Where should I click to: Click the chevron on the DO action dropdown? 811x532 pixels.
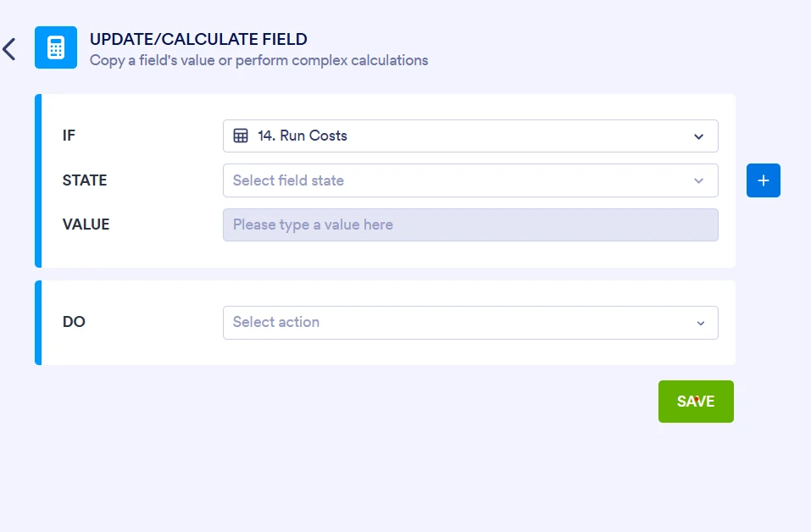point(701,323)
